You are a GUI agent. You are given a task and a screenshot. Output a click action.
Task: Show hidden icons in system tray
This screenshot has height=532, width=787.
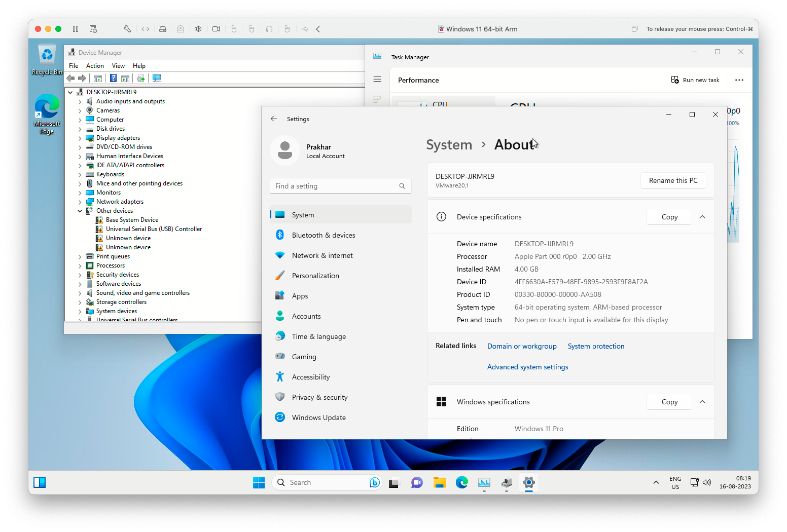656,482
